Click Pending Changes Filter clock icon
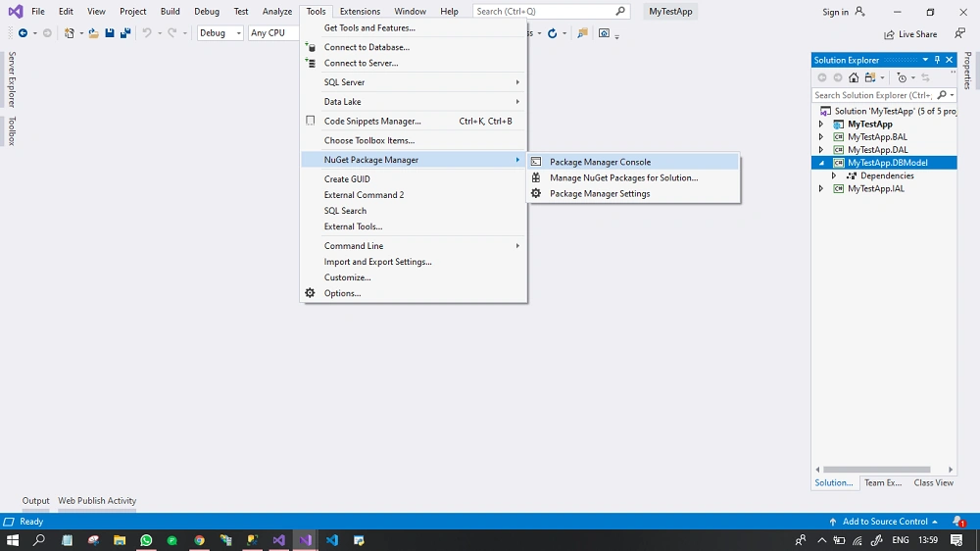 coord(902,77)
